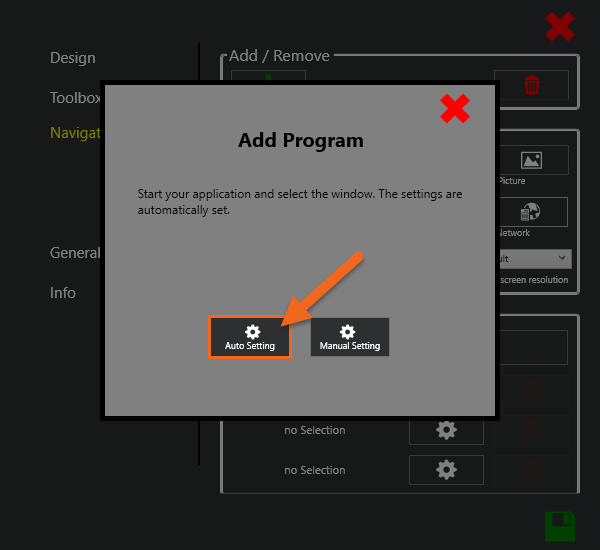The image size is (600, 550).
Task: Switch to the Toolbox tab
Action: click(x=76, y=98)
